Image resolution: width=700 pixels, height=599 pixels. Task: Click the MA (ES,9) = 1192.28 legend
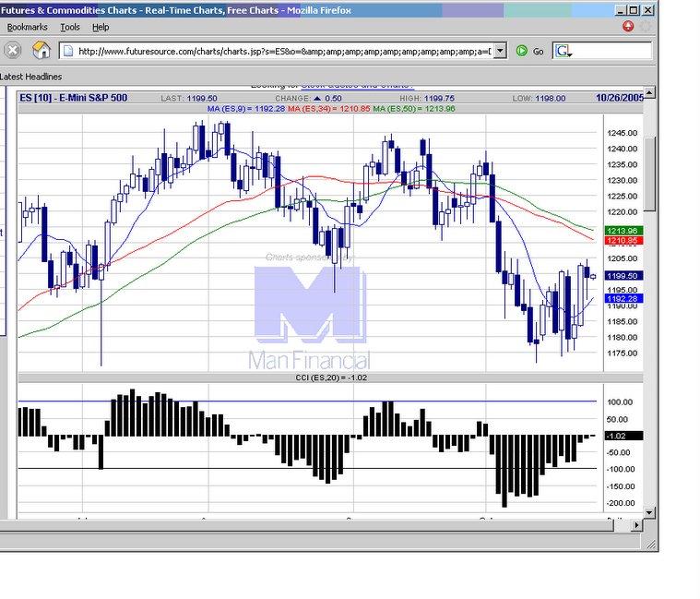(246, 109)
